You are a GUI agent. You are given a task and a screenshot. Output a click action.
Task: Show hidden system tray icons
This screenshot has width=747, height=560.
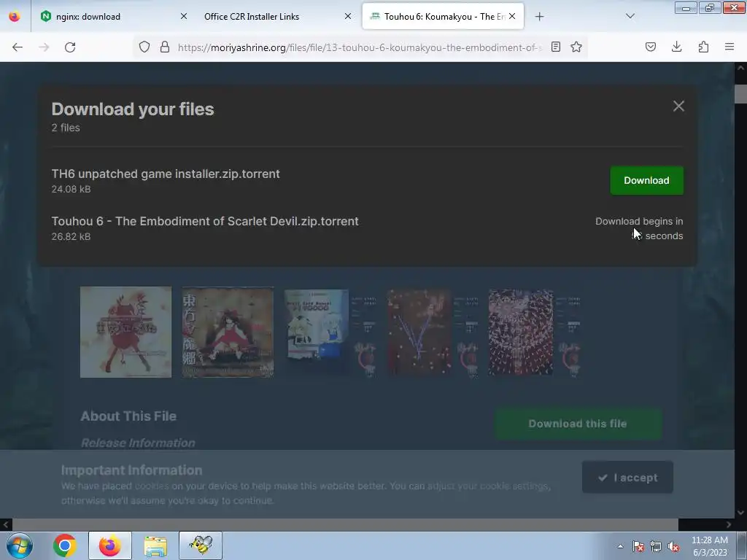point(620,546)
